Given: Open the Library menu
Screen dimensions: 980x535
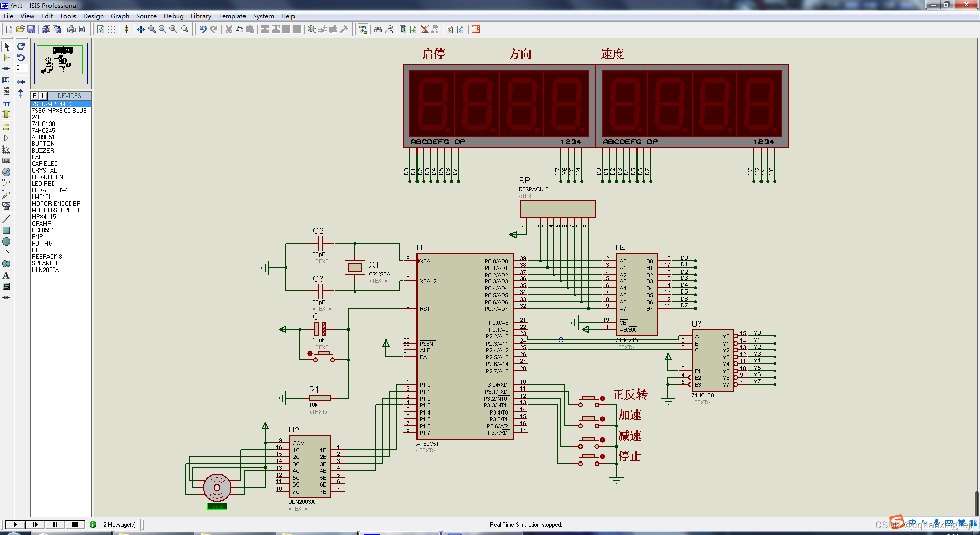Looking at the screenshot, I should click(201, 16).
